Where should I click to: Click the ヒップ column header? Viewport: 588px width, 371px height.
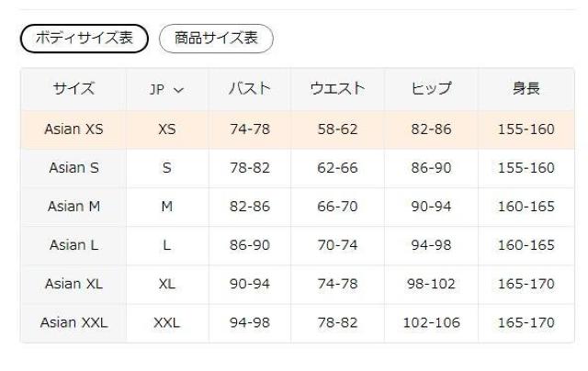pos(432,89)
